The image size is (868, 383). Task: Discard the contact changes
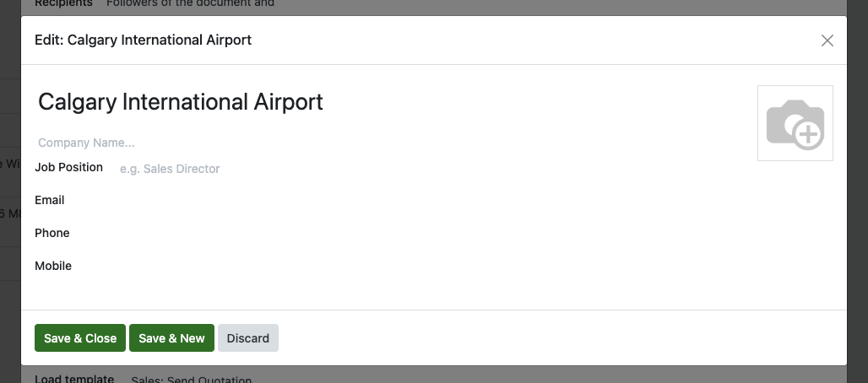coord(247,338)
